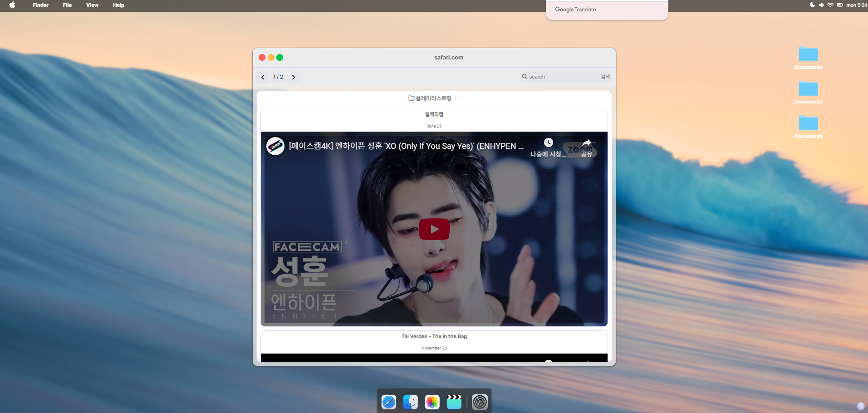Click the June 29 date text
868x413 pixels.
click(x=434, y=126)
